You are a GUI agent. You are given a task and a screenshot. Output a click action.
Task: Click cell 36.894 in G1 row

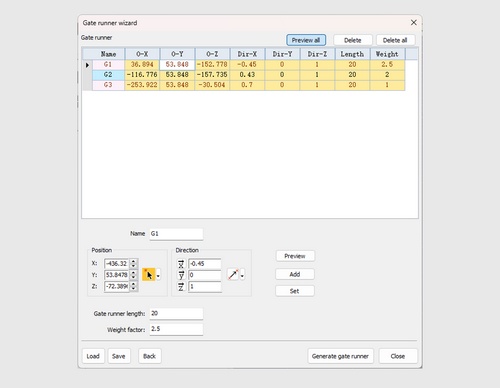click(x=142, y=65)
